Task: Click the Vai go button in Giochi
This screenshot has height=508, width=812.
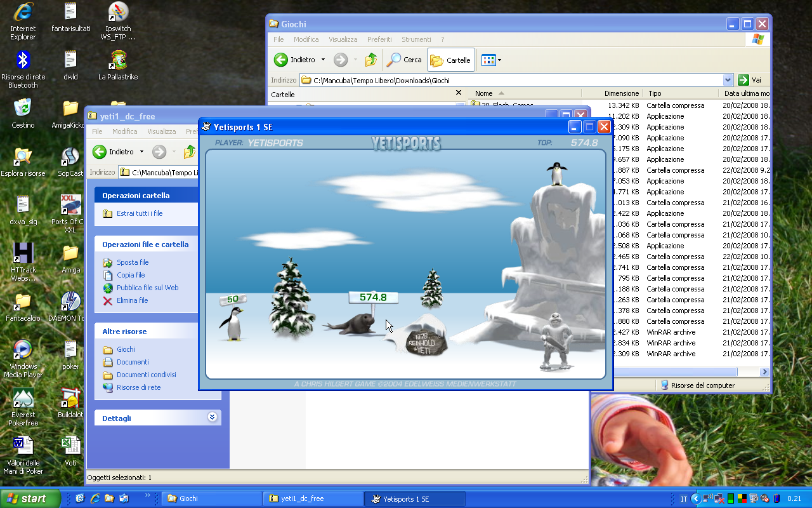Action: point(749,80)
